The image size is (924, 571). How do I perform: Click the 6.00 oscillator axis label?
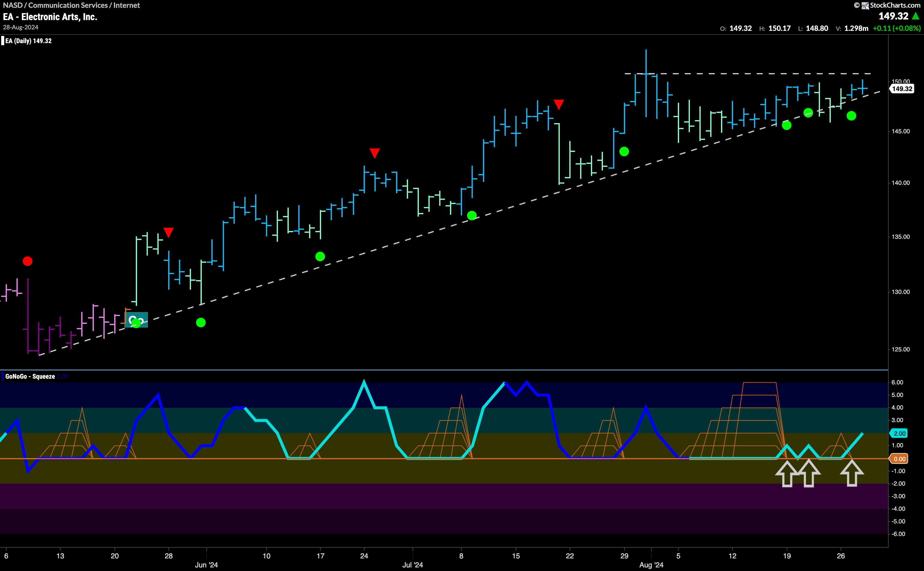click(x=898, y=383)
